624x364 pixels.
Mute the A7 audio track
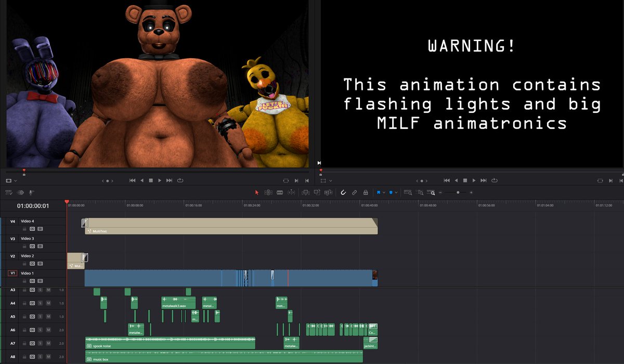(x=48, y=344)
